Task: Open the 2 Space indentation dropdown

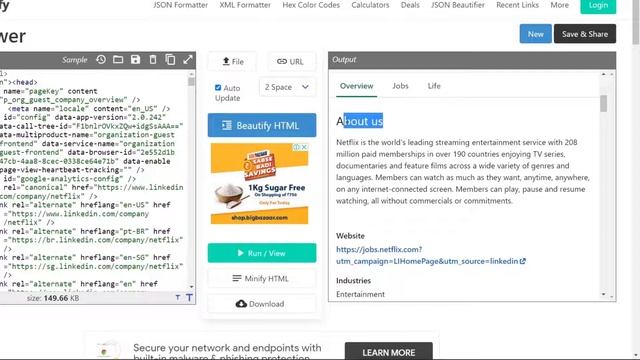Action: (x=287, y=87)
